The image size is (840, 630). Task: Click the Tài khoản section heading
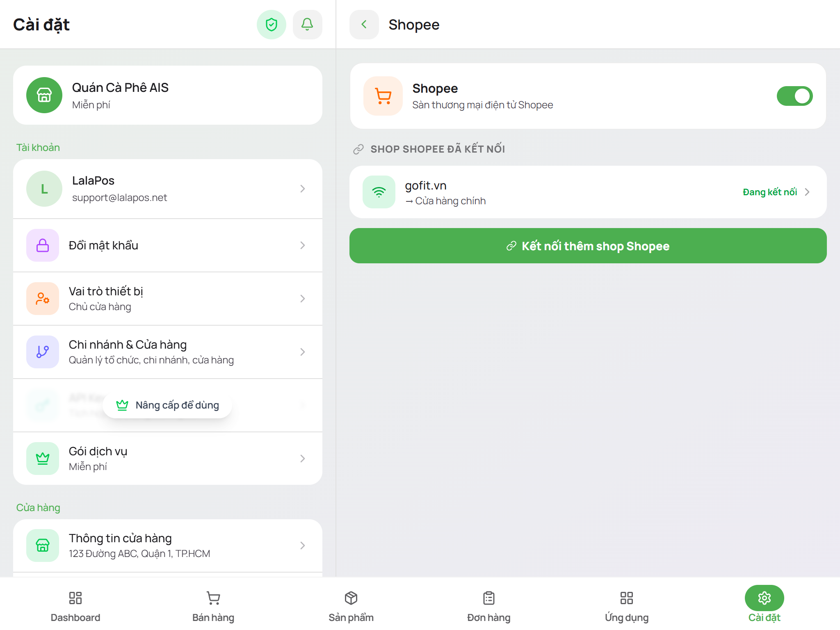[x=38, y=148]
